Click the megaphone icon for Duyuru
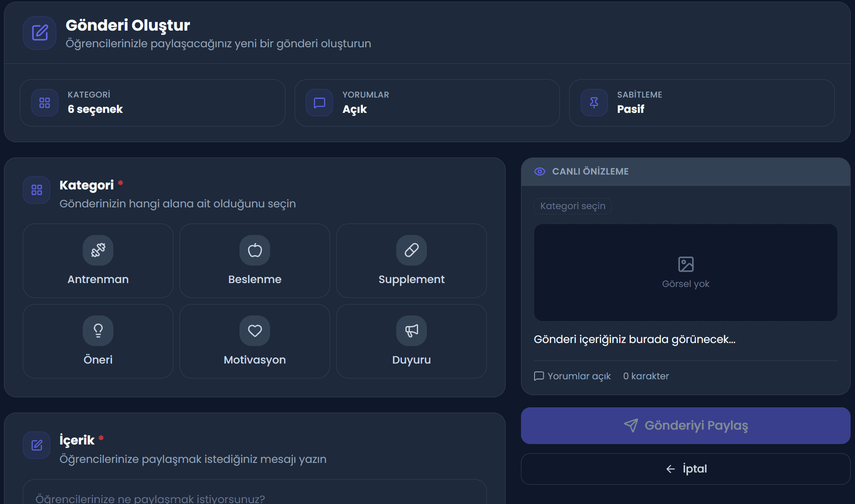855x504 pixels. coord(412,331)
